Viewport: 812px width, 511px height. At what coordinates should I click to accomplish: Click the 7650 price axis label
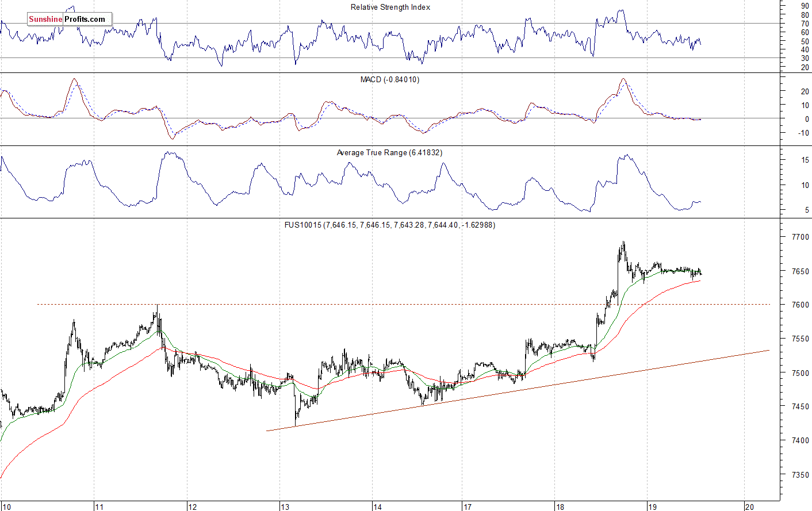click(x=800, y=271)
